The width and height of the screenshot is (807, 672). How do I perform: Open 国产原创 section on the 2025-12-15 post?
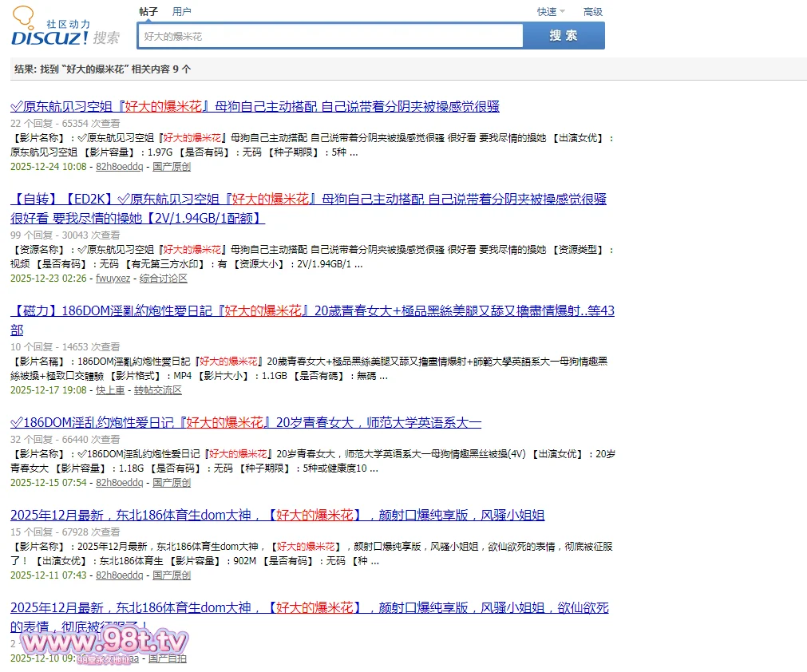172,483
